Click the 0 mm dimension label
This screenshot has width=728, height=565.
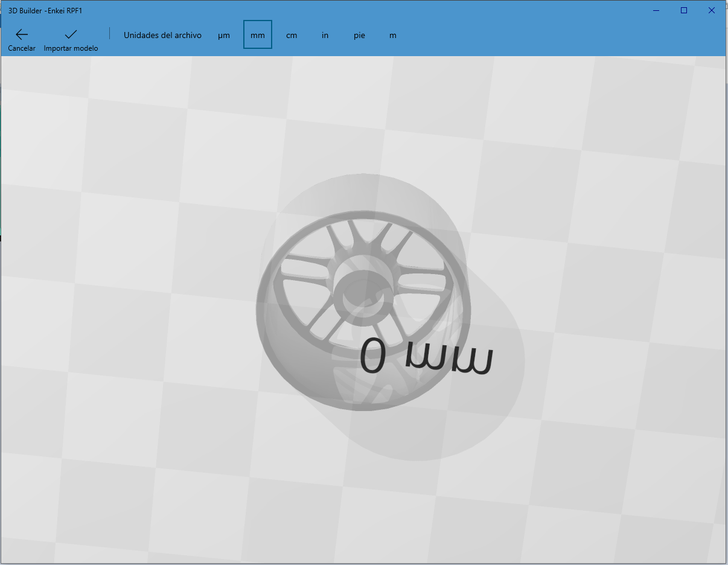coord(426,356)
